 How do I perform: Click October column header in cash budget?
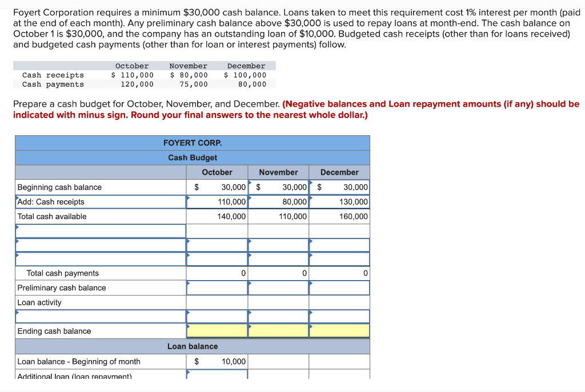[217, 172]
